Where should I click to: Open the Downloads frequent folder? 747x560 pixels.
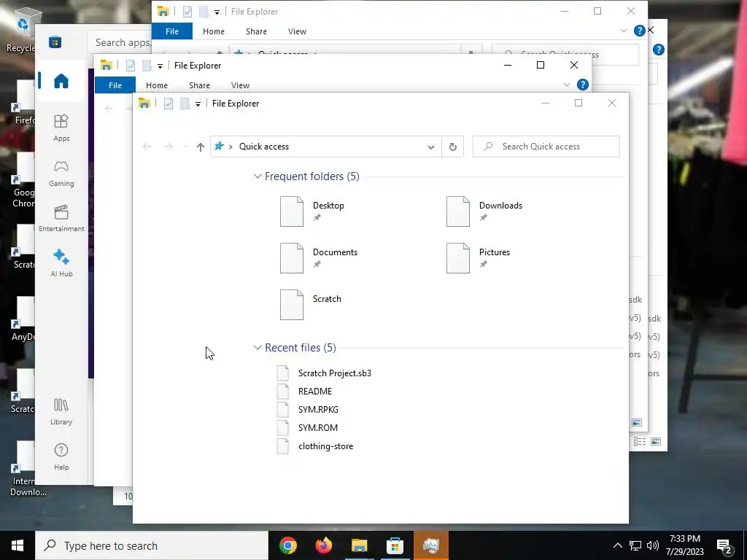point(484,211)
